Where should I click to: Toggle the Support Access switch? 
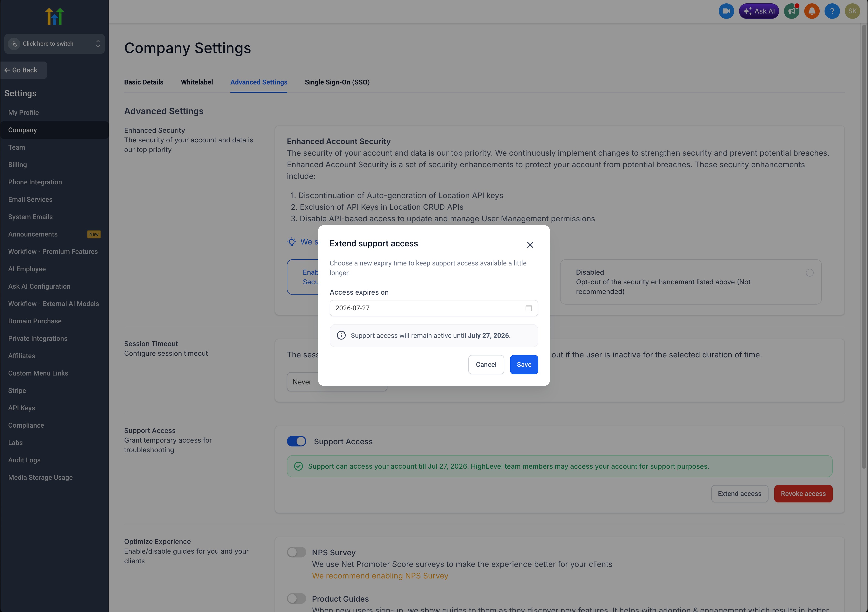pyautogui.click(x=296, y=441)
